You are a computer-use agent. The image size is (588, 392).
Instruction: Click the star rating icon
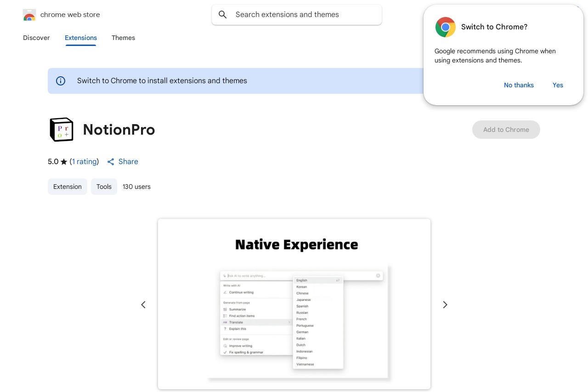[64, 162]
